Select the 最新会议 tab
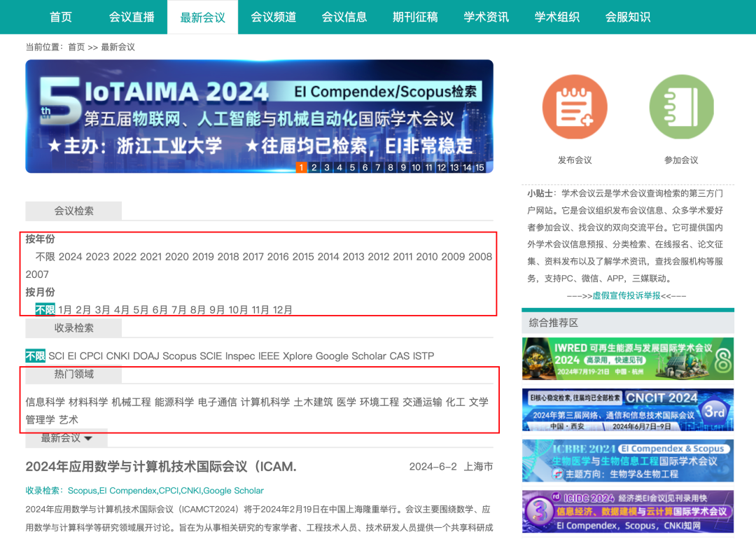756x539 pixels. (202, 17)
